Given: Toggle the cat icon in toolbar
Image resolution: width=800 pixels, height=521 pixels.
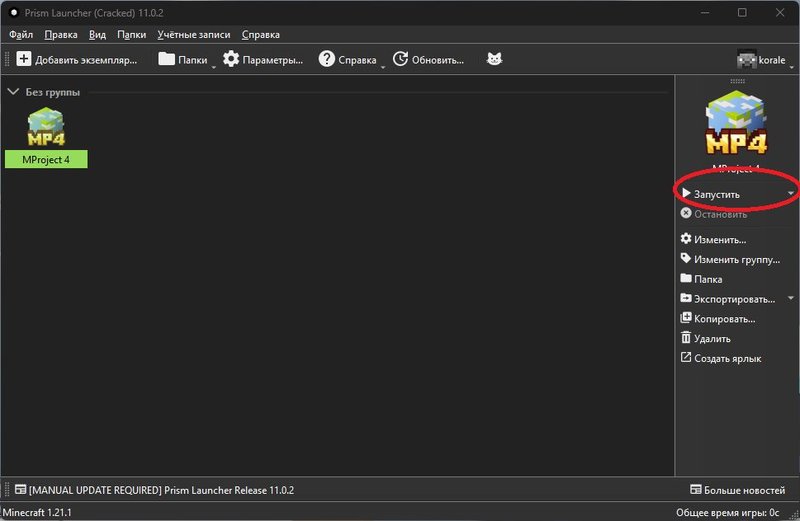Looking at the screenshot, I should (494, 59).
